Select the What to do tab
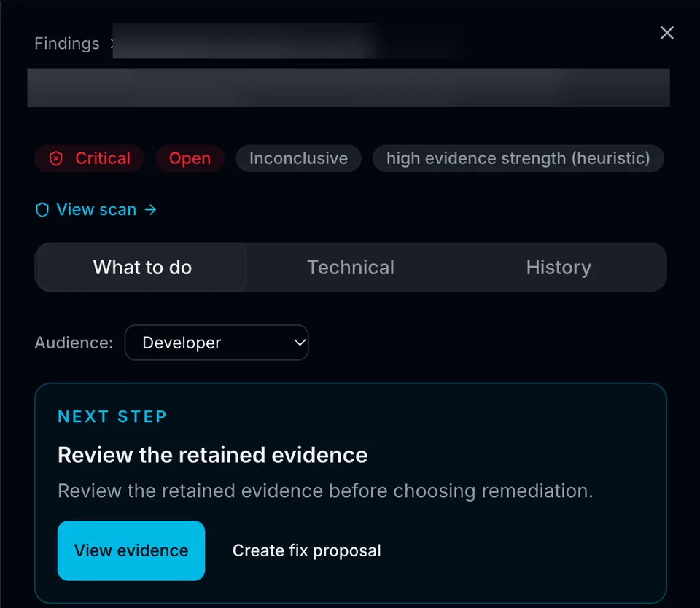 (142, 268)
